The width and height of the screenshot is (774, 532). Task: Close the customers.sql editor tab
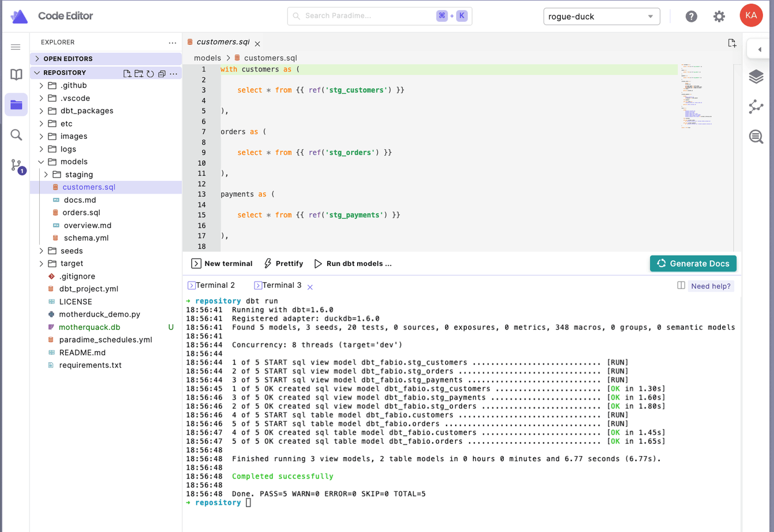click(257, 44)
